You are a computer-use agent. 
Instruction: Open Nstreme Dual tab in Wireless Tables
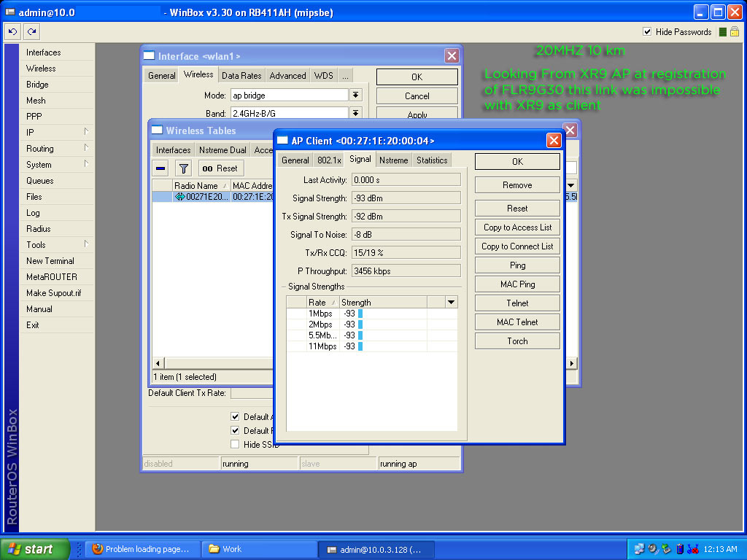point(222,150)
